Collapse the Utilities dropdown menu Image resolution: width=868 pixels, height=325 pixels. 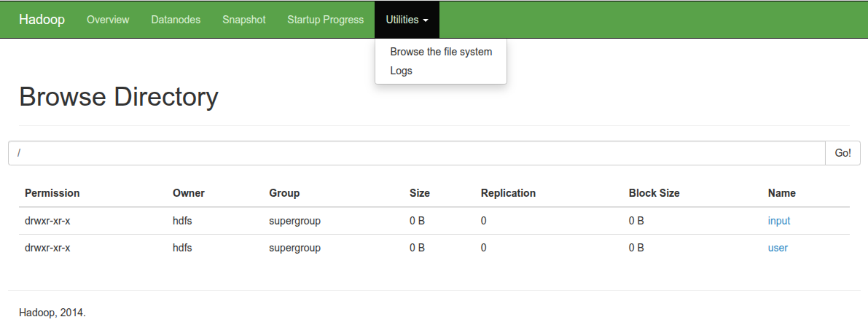tap(407, 20)
